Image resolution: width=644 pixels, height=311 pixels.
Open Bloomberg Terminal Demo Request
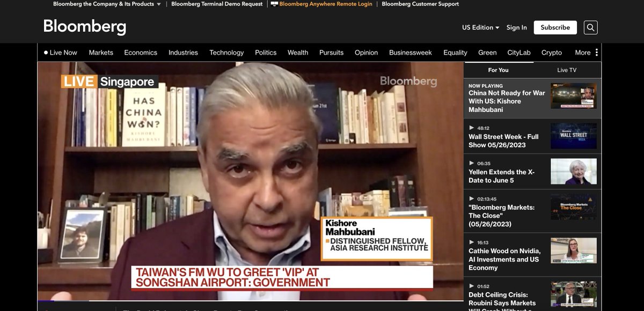coord(217,4)
